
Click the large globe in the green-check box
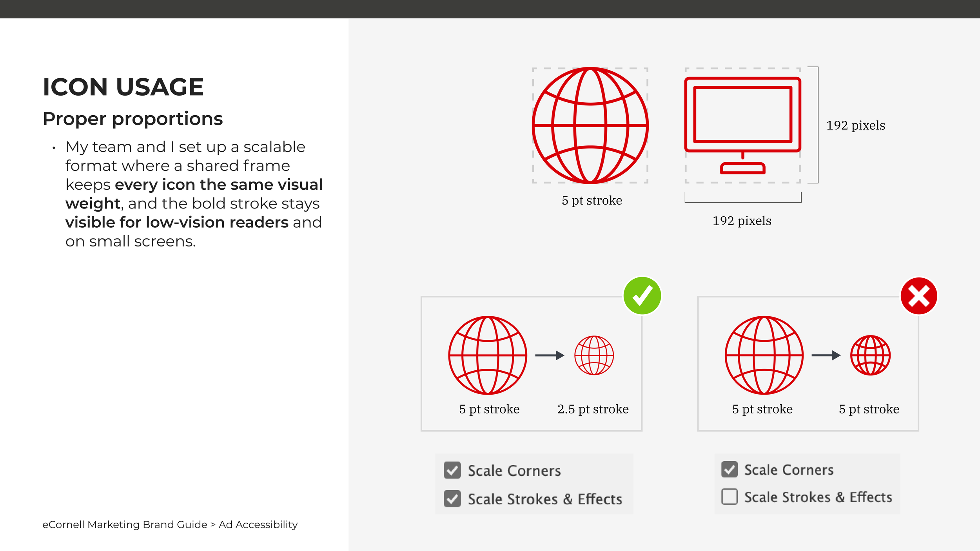click(x=488, y=355)
